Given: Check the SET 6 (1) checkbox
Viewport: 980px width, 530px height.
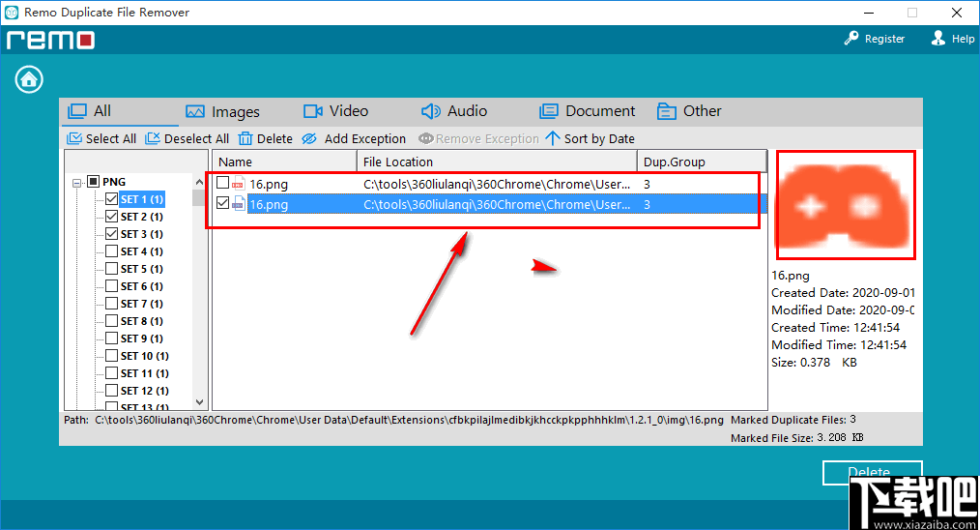Looking at the screenshot, I should (112, 286).
